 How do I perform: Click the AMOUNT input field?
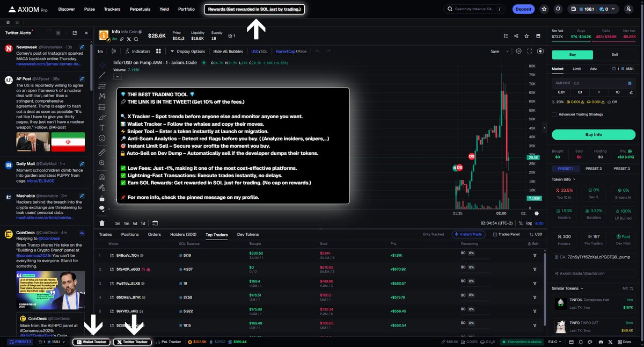coord(594,83)
